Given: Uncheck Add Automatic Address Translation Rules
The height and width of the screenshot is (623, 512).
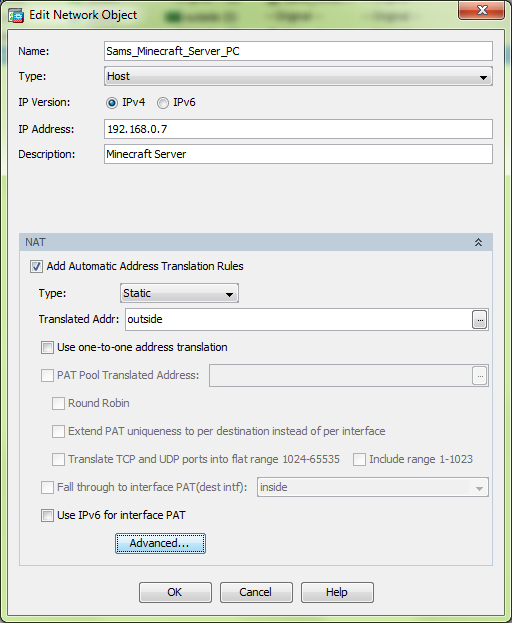Looking at the screenshot, I should click(36, 266).
